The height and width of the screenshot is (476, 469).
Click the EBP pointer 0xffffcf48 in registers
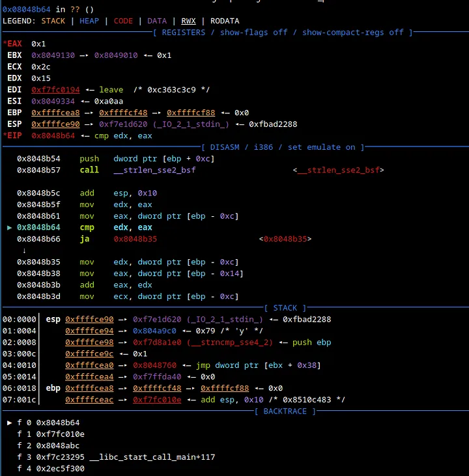pyautogui.click(x=123, y=113)
